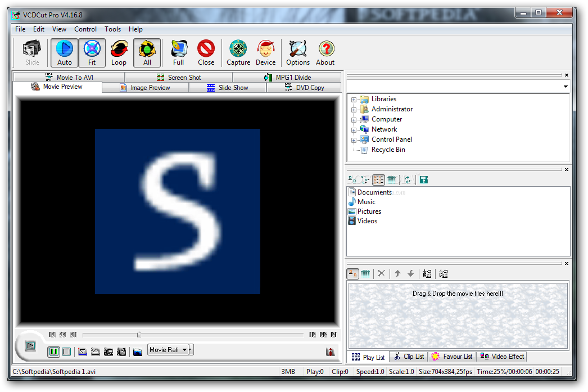Image resolution: width=588 pixels, height=392 pixels.
Task: Switch to the Movie To AVI tab
Action: [x=69, y=77]
